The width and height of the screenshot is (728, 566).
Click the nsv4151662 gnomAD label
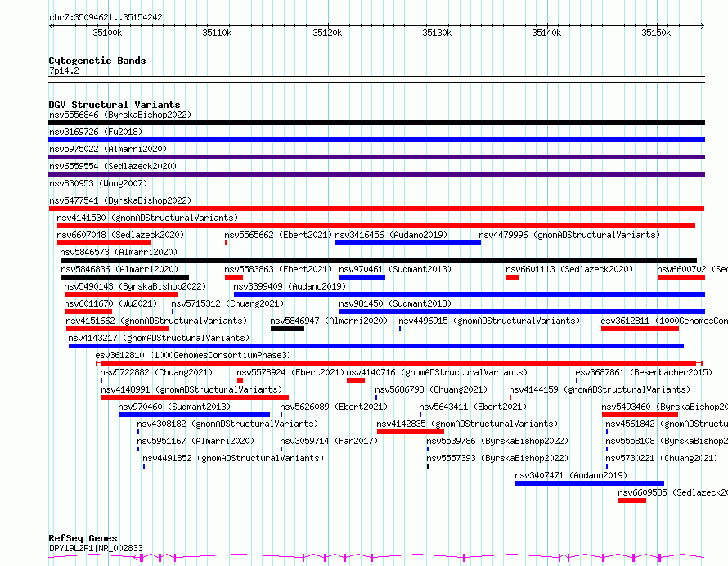click(x=156, y=321)
